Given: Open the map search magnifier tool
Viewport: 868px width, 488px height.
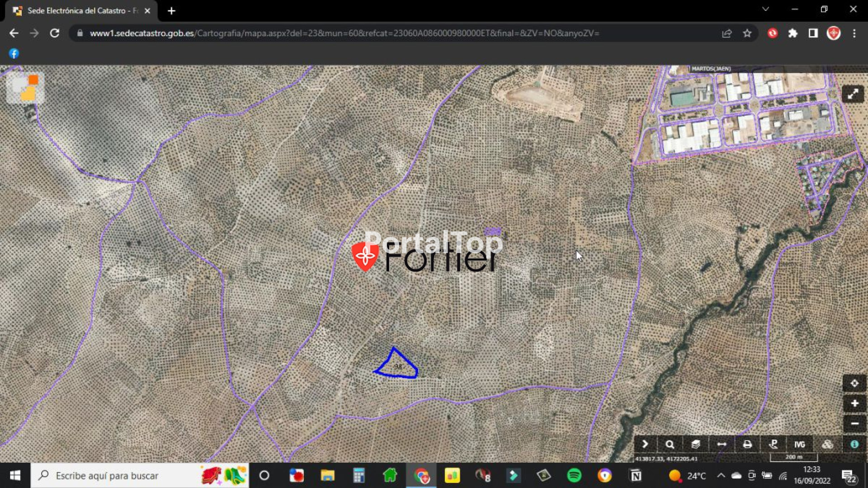Looking at the screenshot, I should [x=670, y=445].
